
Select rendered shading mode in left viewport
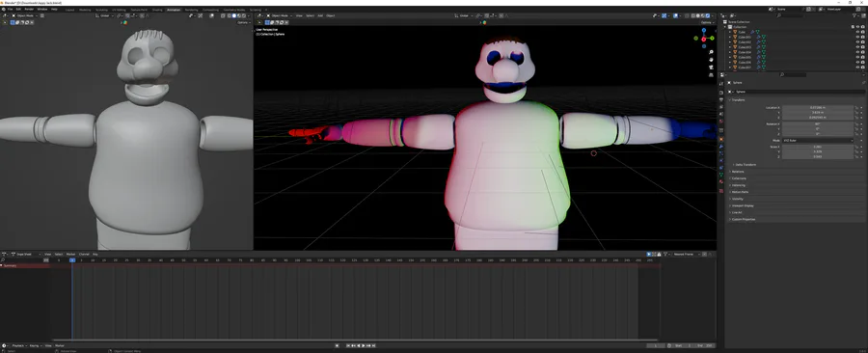point(244,15)
